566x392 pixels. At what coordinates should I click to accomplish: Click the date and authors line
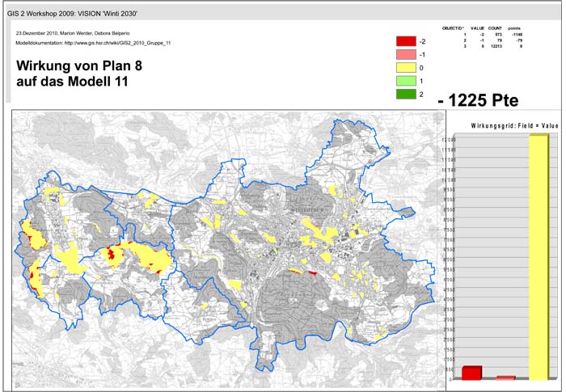point(67,32)
